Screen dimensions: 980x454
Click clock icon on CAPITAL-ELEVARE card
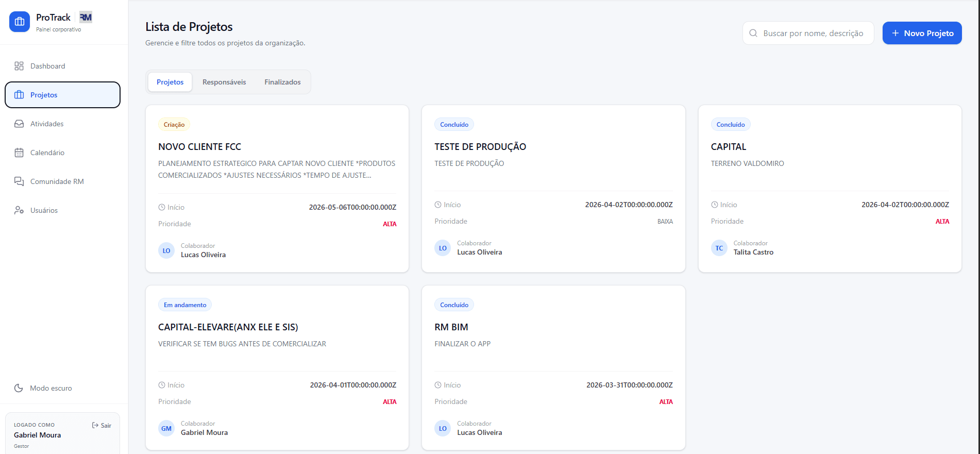162,385
